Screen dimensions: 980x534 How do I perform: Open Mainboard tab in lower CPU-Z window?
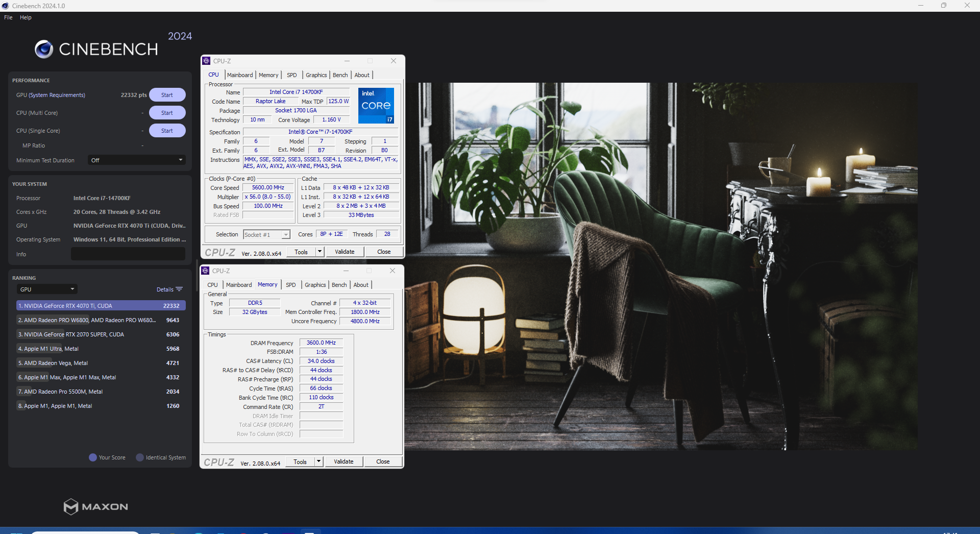pos(239,285)
